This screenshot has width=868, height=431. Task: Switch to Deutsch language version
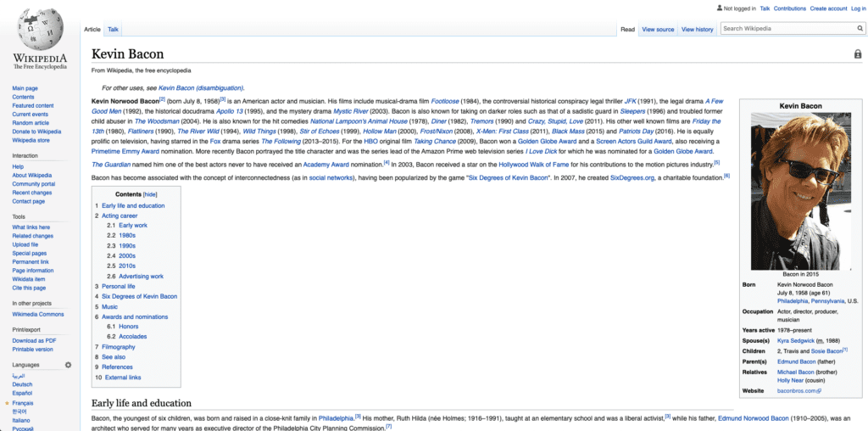click(x=22, y=384)
